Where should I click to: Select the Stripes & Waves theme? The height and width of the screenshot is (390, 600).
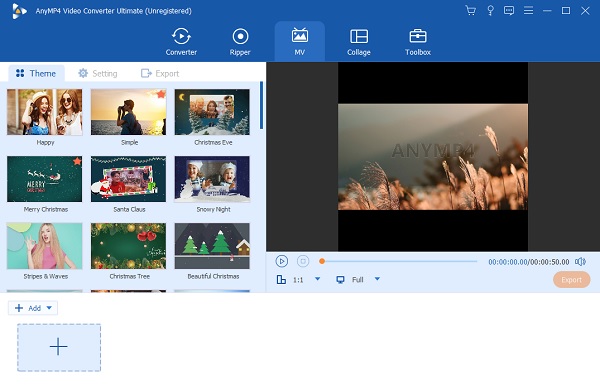[x=45, y=246]
